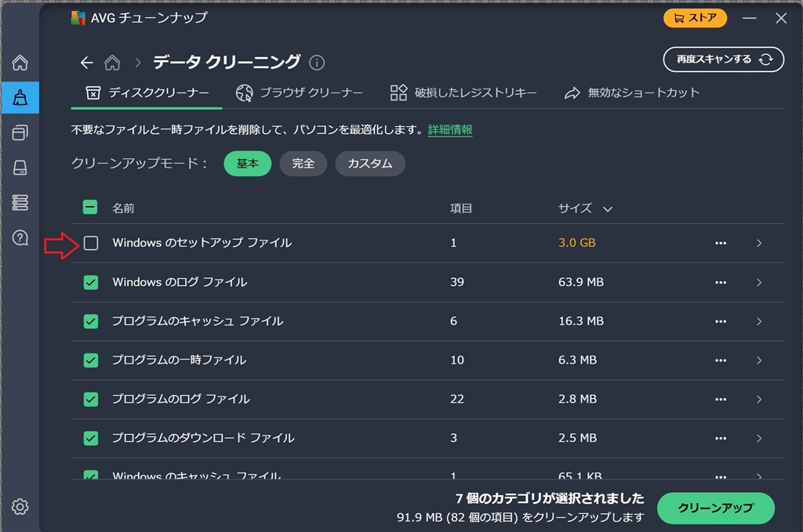
Task: Click the 再度スキャンする rescan button
Action: click(x=723, y=60)
